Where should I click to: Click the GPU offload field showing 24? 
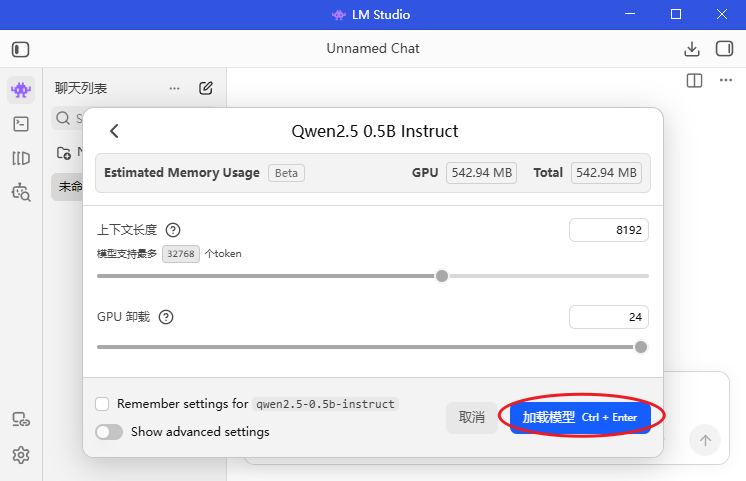(x=609, y=317)
